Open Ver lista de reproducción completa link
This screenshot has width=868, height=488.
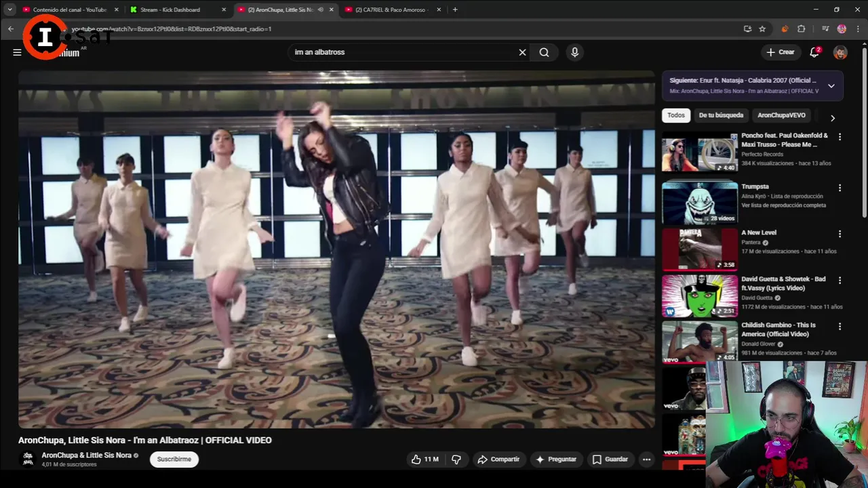783,205
